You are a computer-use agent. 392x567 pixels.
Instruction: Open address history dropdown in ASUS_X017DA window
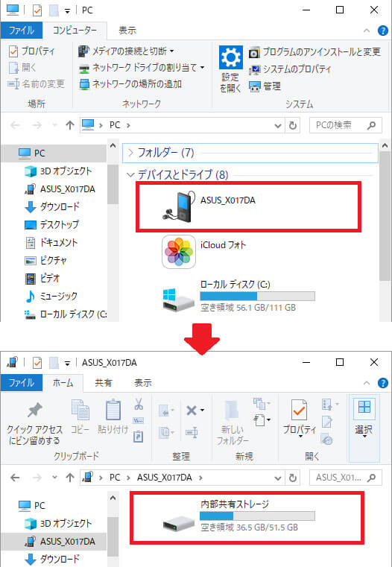click(x=278, y=478)
